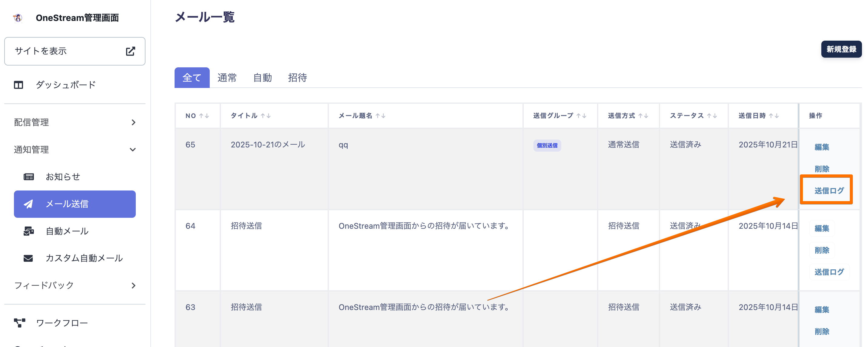Click the external link icon on サイトを表示
868x347 pixels.
130,51
